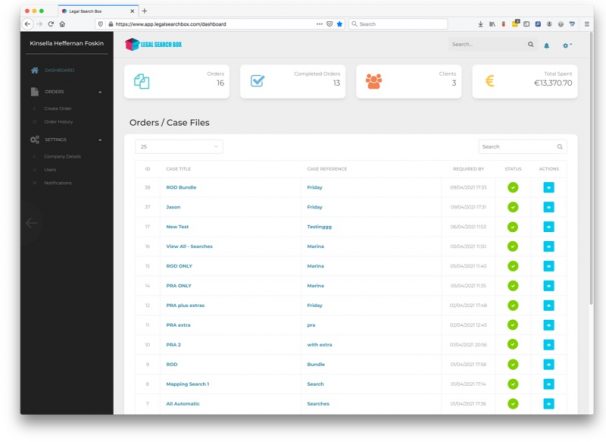This screenshot has height=442, width=606.
Task: Open the Mapping Search 1 case link
Action: pyautogui.click(x=187, y=384)
